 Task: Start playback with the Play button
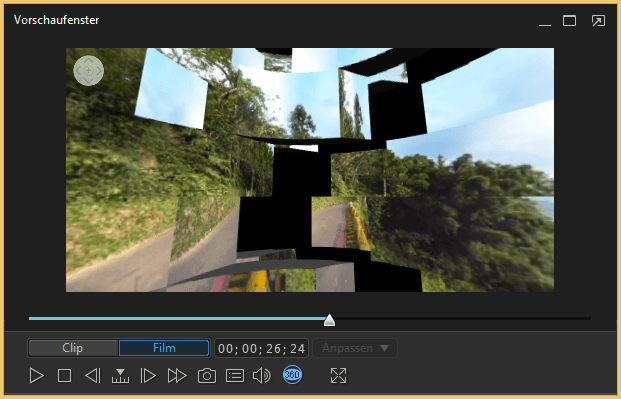pyautogui.click(x=36, y=376)
